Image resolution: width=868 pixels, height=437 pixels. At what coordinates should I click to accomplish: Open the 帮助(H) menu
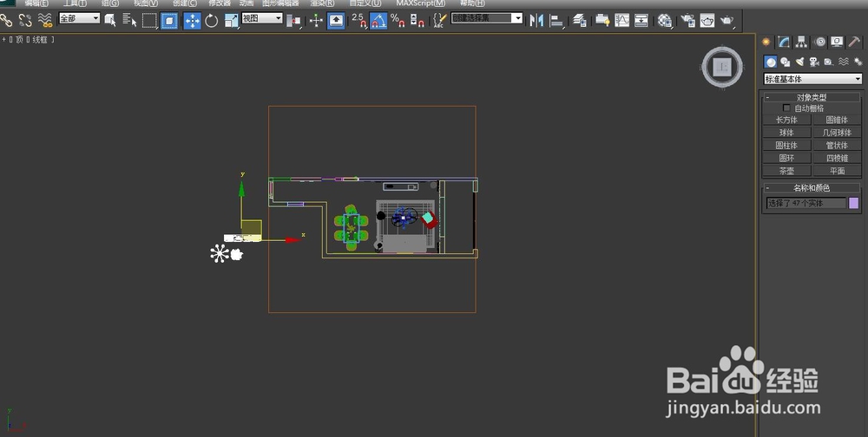(x=472, y=3)
